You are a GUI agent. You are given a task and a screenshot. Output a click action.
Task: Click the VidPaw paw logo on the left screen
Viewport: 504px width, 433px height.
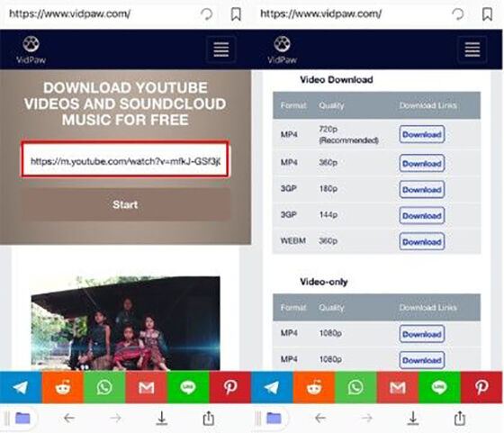31,50
